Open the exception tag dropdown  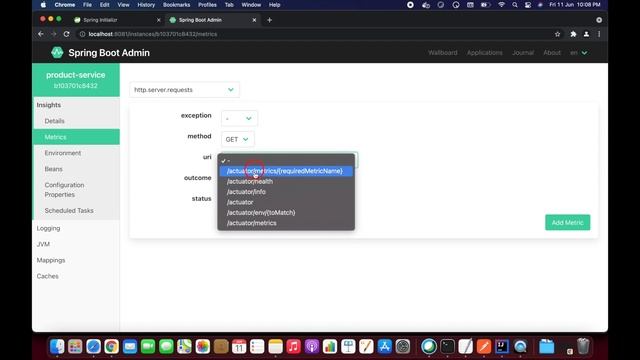239,118
